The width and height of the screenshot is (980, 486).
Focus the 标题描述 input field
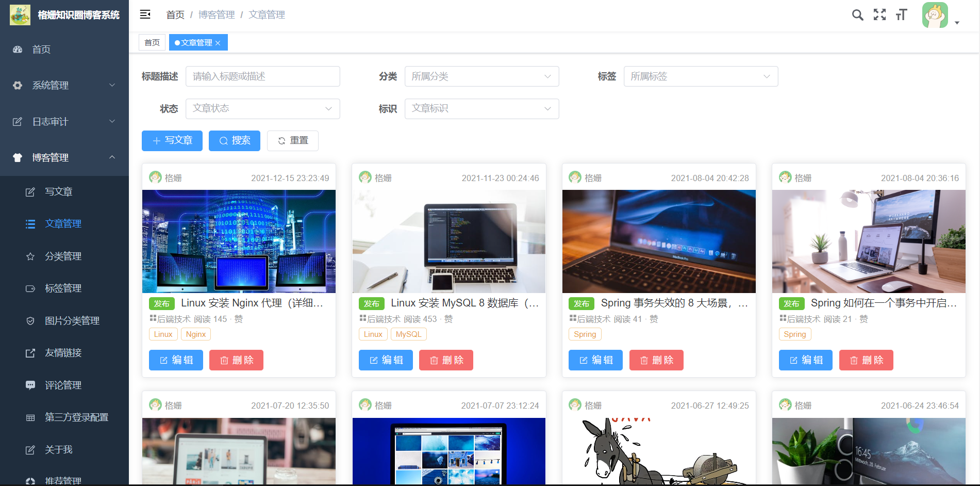263,76
